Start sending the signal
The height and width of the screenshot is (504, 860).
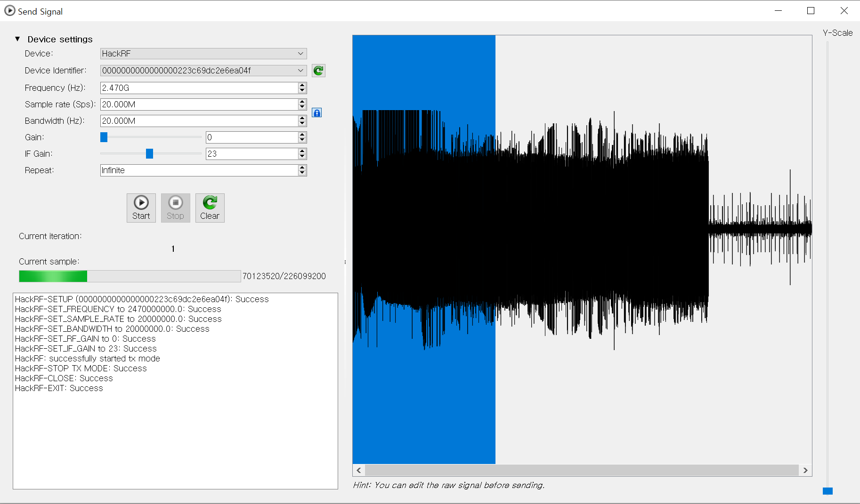pos(141,208)
